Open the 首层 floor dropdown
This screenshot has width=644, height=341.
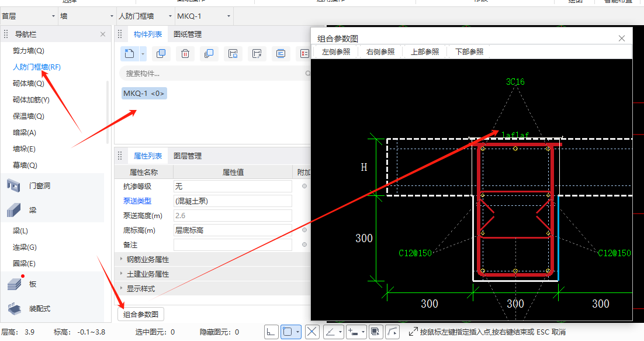(29, 16)
